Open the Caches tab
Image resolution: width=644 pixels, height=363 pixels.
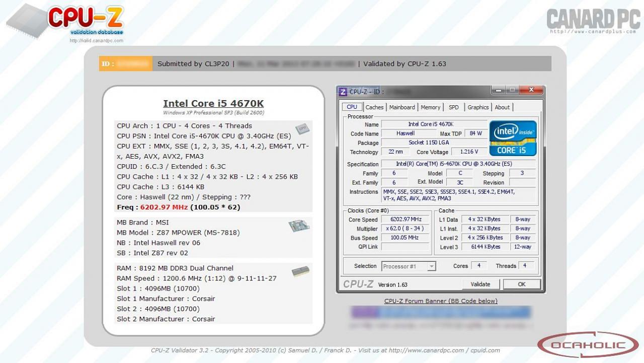[x=374, y=107]
